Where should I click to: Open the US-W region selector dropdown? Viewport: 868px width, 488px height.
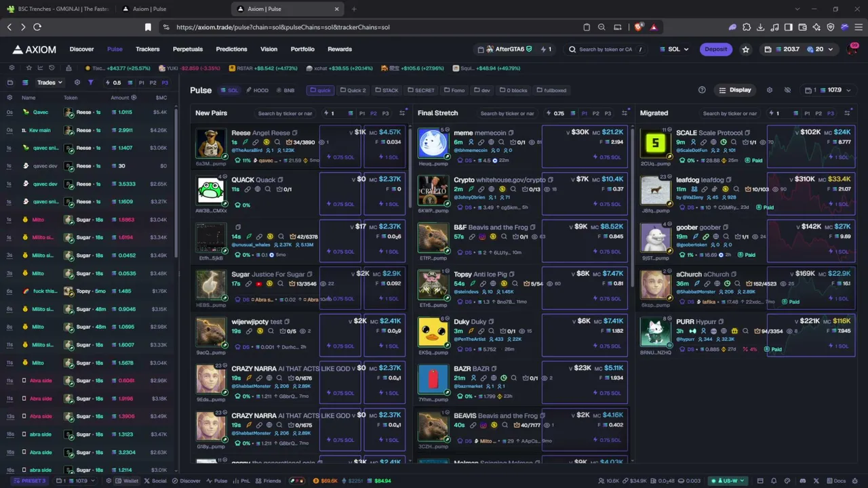726,481
